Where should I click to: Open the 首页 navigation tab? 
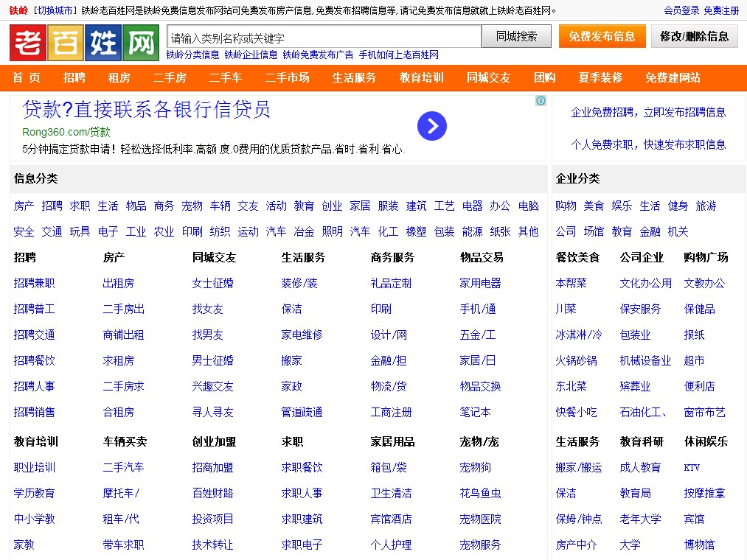(27, 77)
